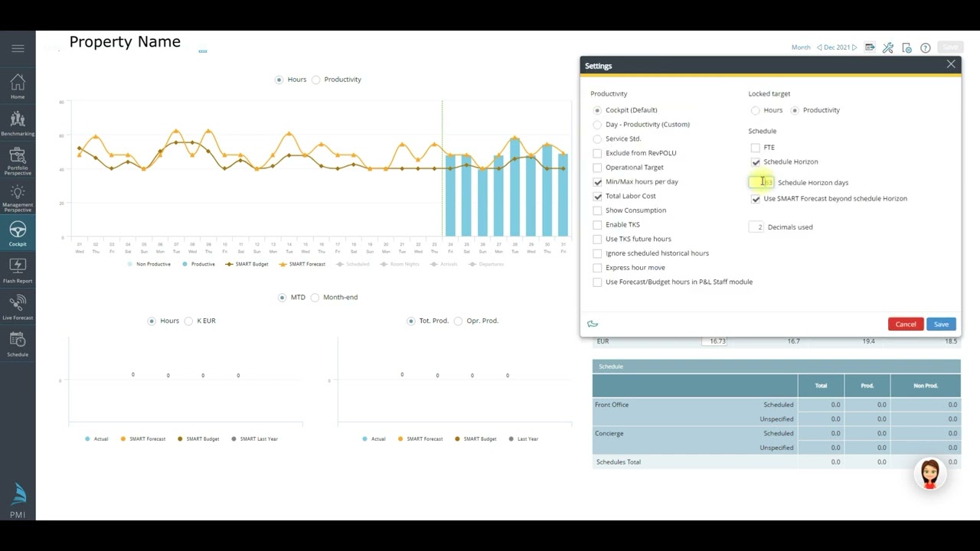Image resolution: width=980 pixels, height=551 pixels.
Task: Go to next month arrow after Dec 2021
Action: tap(855, 47)
